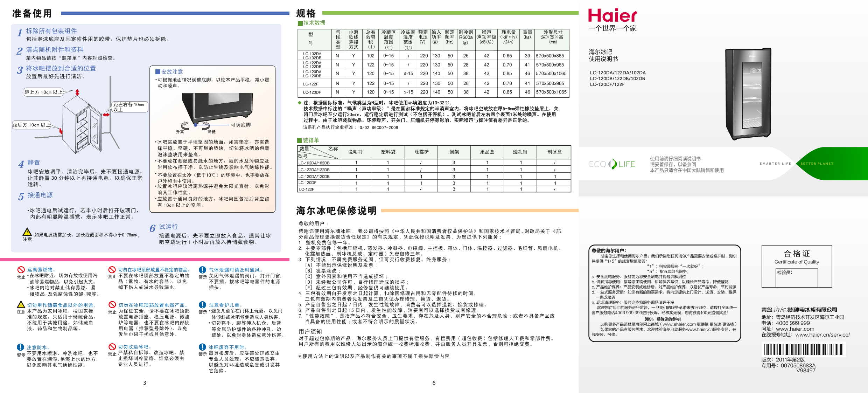The height and width of the screenshot is (393, 868).
Task: Click the 耗电量 column header
Action: point(508,37)
